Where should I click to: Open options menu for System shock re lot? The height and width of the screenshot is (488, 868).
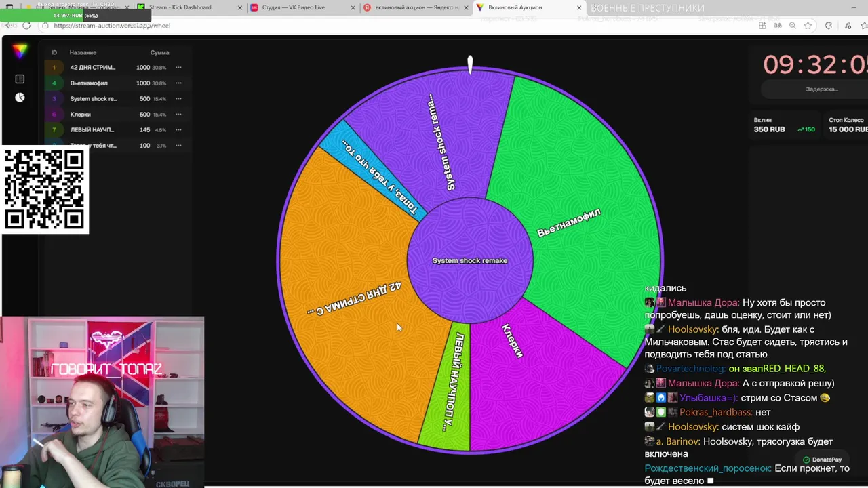178,98
